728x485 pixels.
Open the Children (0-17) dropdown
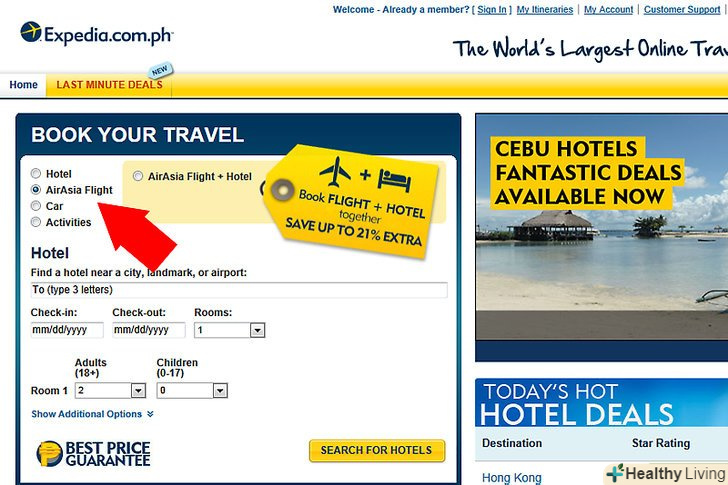coord(192,390)
